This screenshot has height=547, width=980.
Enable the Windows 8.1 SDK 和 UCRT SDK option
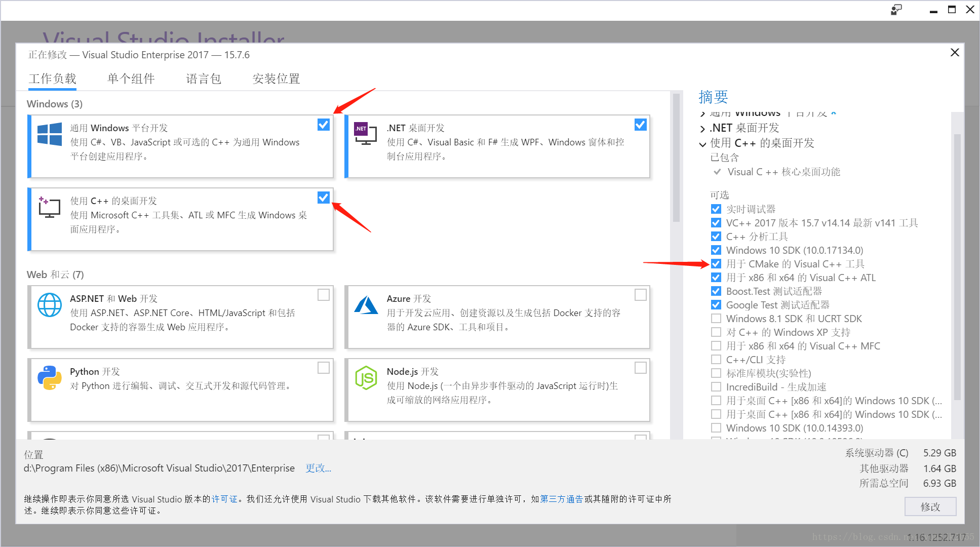(x=716, y=318)
